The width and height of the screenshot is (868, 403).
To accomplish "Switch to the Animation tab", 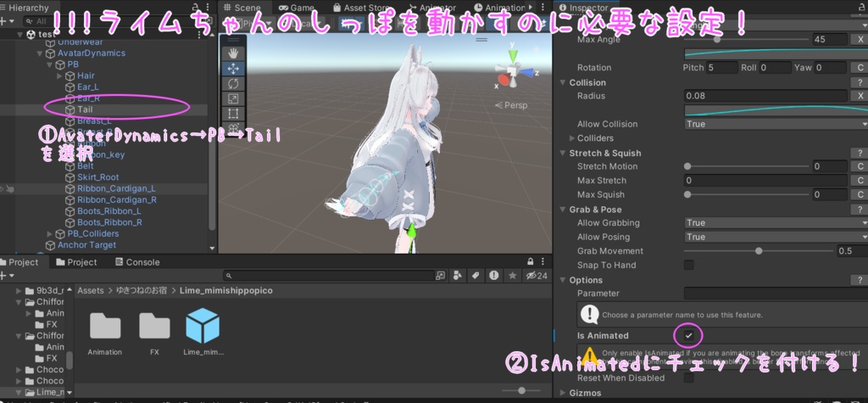I will point(500,8).
